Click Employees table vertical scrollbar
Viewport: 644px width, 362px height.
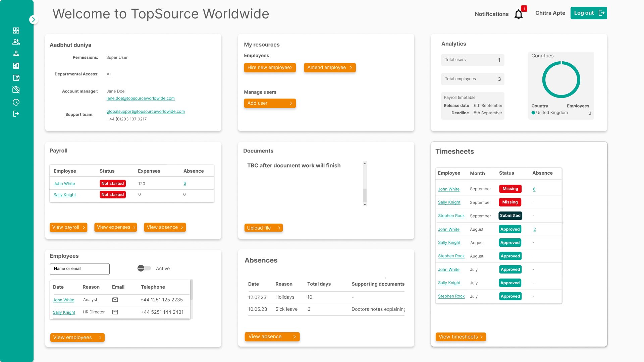[x=192, y=290]
